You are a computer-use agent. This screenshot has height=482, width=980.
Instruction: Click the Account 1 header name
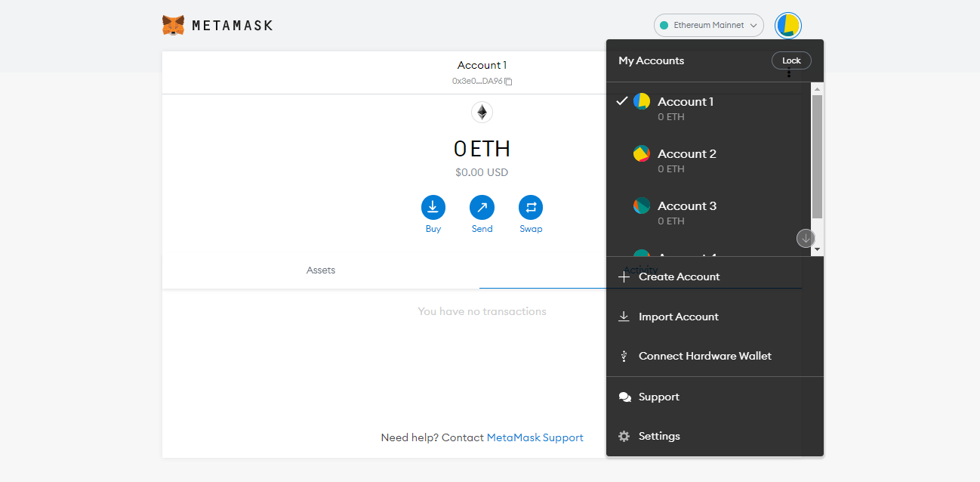click(482, 65)
